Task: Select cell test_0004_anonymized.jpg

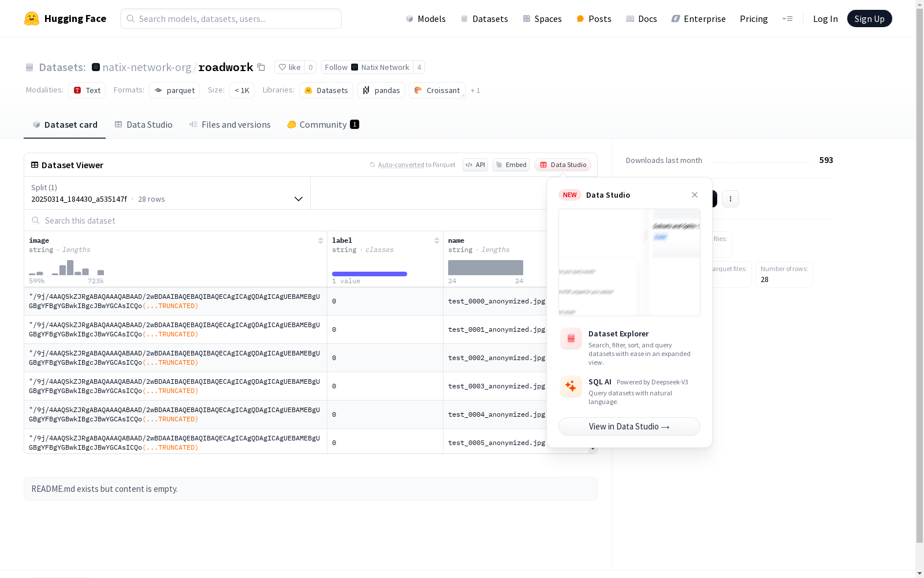Action: pyautogui.click(x=497, y=414)
